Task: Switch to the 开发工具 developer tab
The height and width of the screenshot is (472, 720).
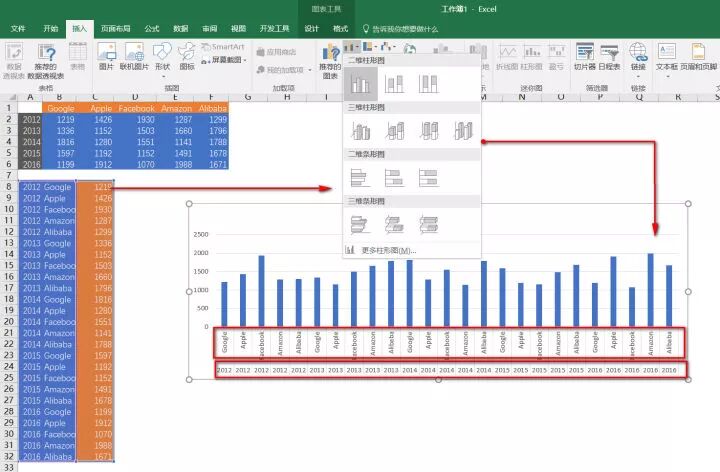Action: (x=274, y=28)
